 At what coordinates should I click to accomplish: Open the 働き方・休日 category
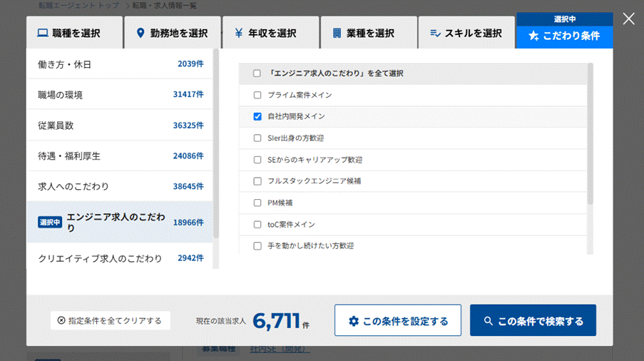click(x=120, y=64)
